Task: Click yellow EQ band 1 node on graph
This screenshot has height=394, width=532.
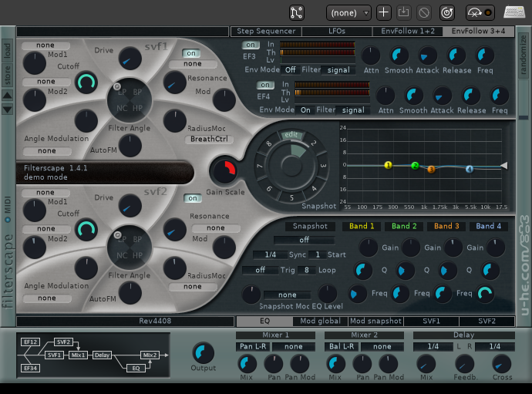Action: click(389, 165)
